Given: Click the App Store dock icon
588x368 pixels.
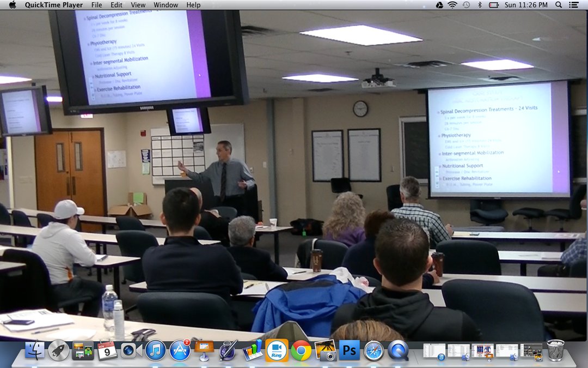Looking at the screenshot, I should coord(180,351).
